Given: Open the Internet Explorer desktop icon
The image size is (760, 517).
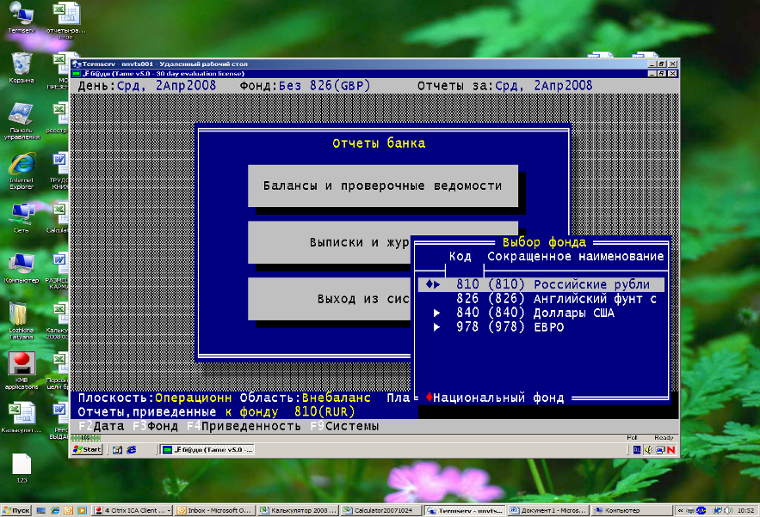Looking at the screenshot, I should point(20,164).
